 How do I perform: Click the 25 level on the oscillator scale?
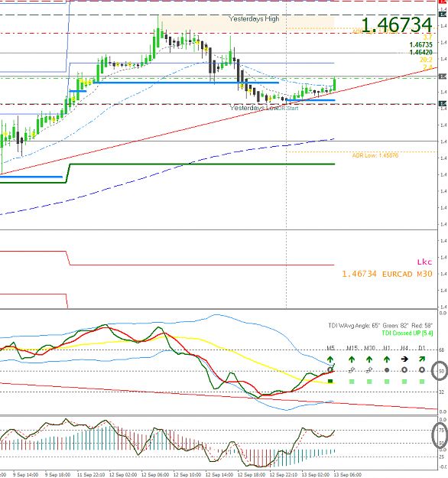point(441,457)
